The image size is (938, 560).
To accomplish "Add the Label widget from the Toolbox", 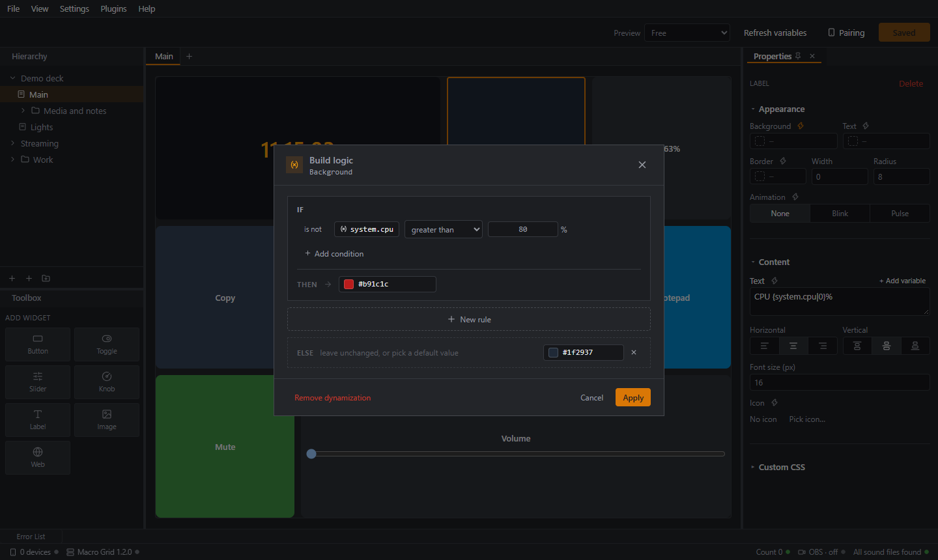I will tap(38, 419).
